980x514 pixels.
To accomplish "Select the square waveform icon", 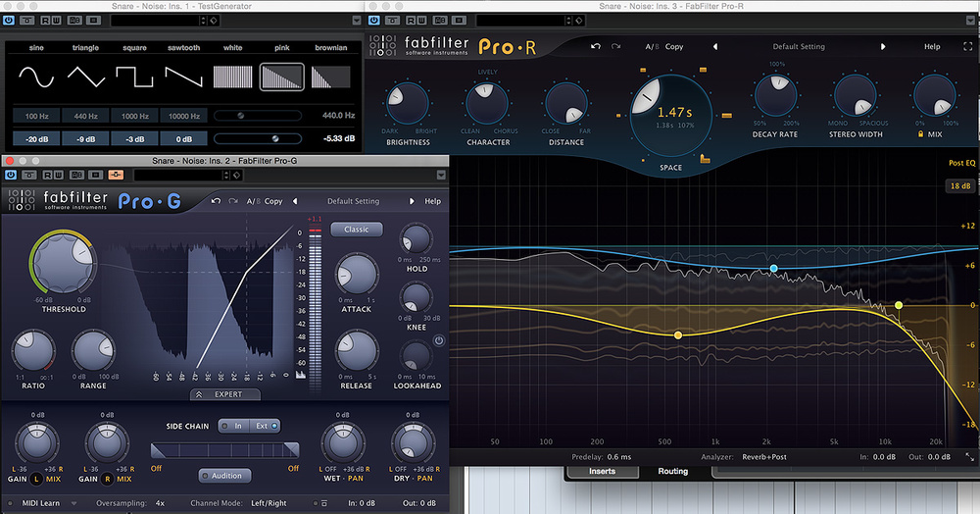I will pos(134,77).
